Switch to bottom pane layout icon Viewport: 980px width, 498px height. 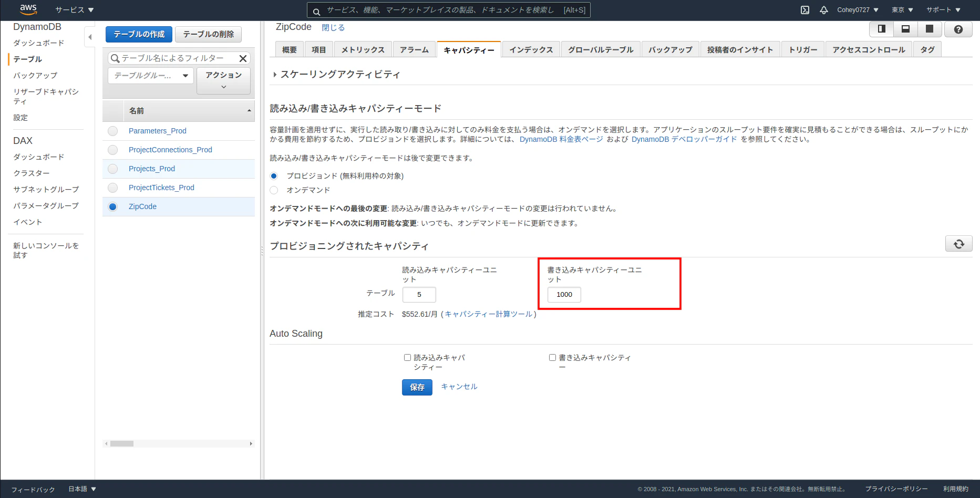(x=905, y=29)
